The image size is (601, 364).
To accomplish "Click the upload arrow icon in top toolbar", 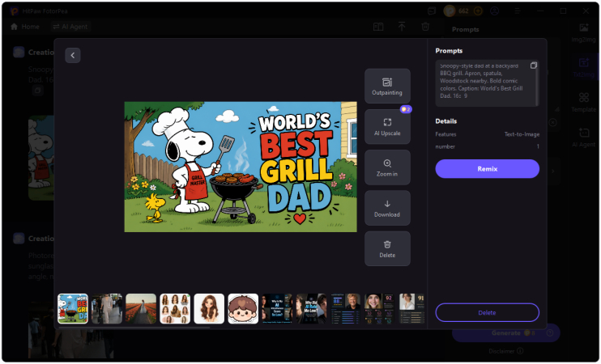I will point(402,27).
